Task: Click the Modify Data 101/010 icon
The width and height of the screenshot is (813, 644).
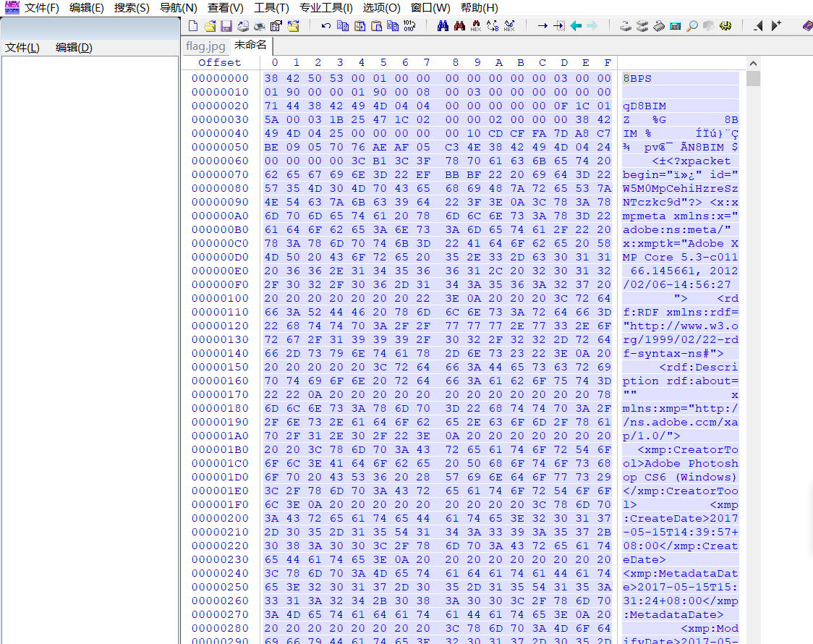Action: [x=409, y=26]
